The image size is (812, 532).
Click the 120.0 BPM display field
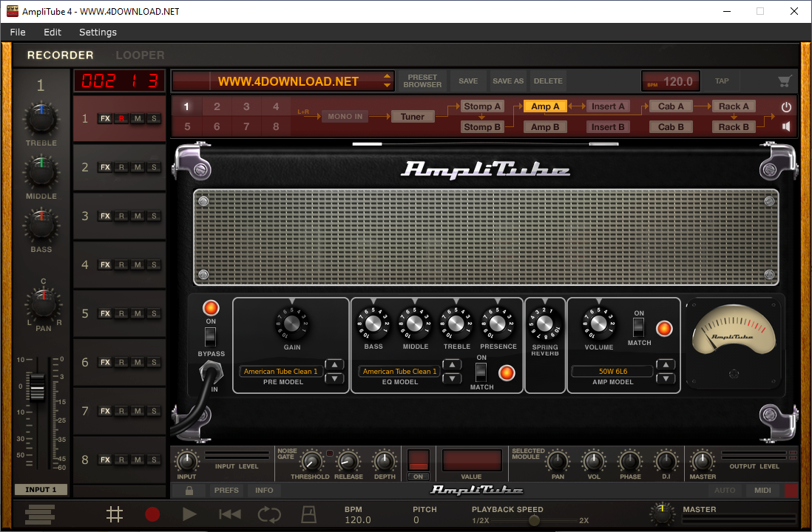[x=671, y=81]
